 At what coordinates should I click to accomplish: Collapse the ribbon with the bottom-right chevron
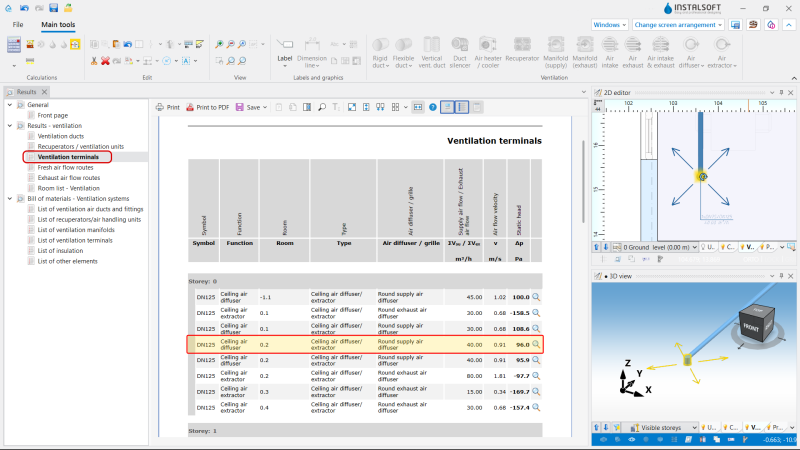pyautogui.click(x=794, y=78)
